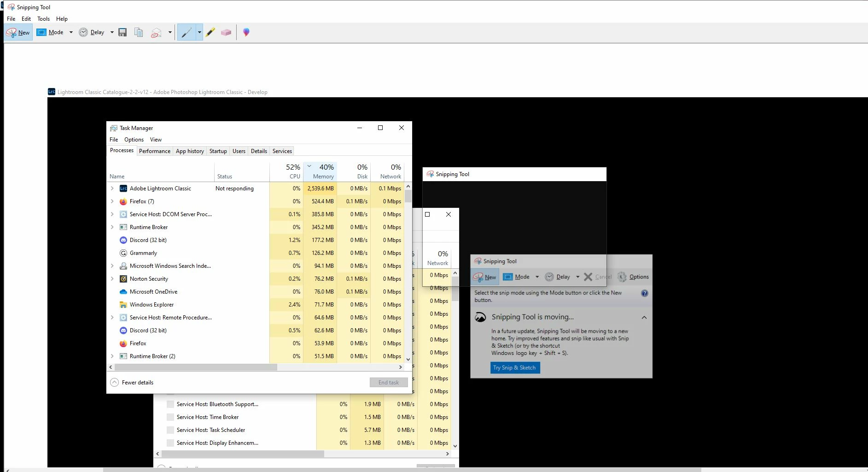Expand the Adobe Lightroom Classic process row
868x472 pixels.
pos(112,189)
